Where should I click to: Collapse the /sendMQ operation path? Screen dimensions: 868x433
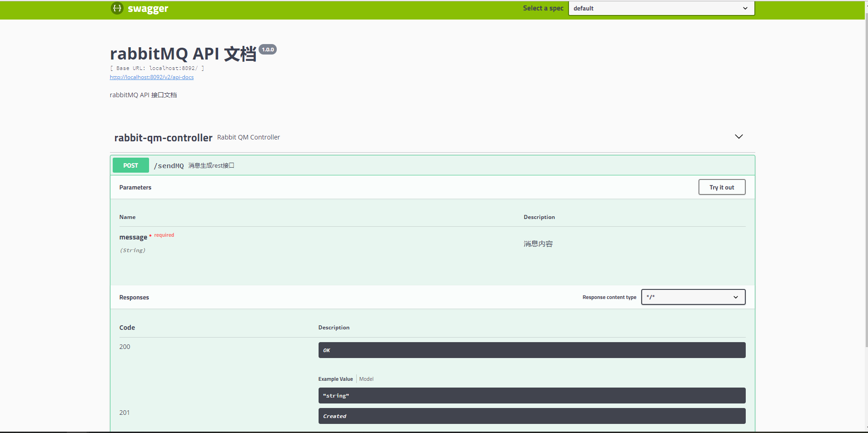(x=169, y=166)
